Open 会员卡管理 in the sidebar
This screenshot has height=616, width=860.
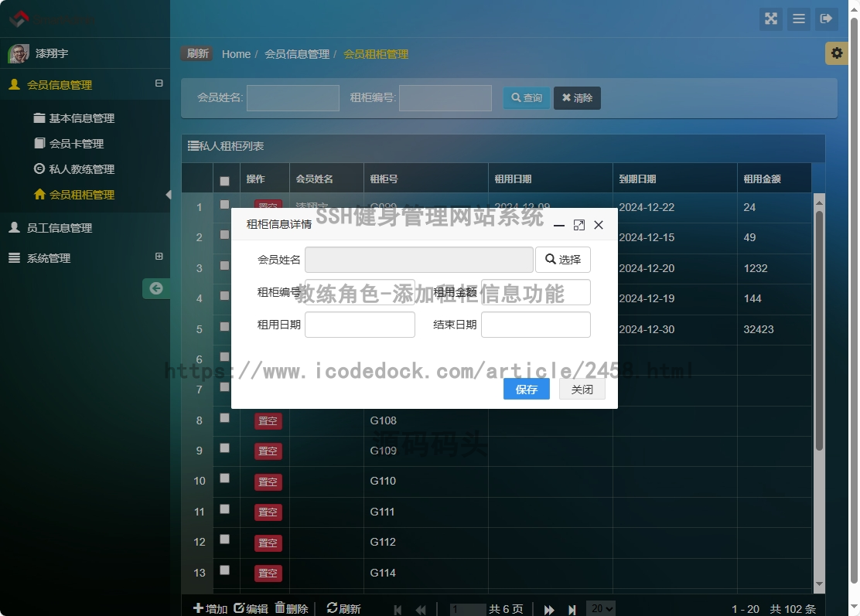(x=76, y=144)
